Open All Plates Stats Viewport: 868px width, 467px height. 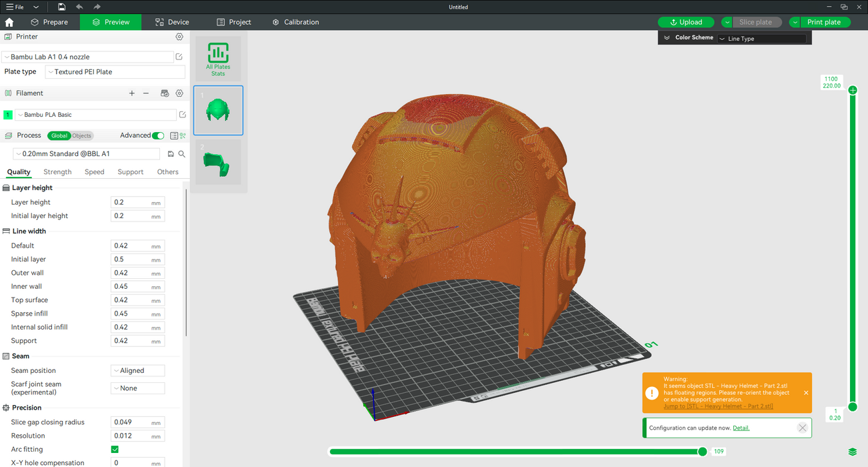(x=218, y=59)
